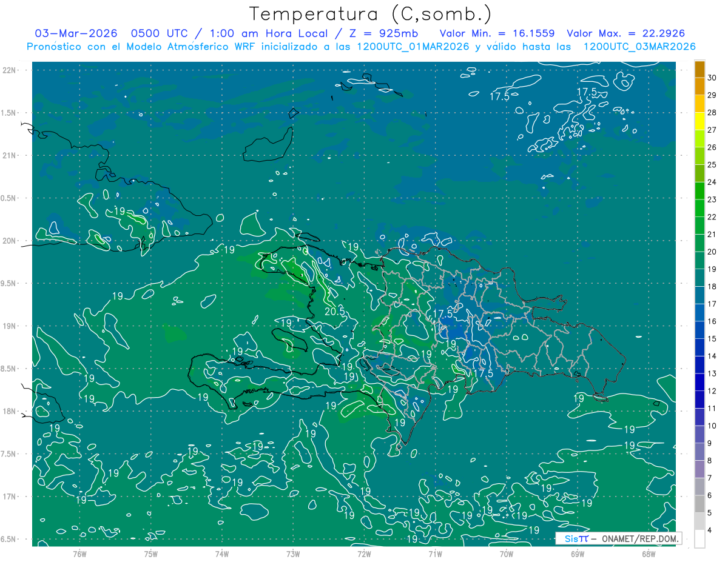Click the "17N" latitude axis label
Image resolution: width=728 pixels, height=562 pixels.
pos(9,497)
